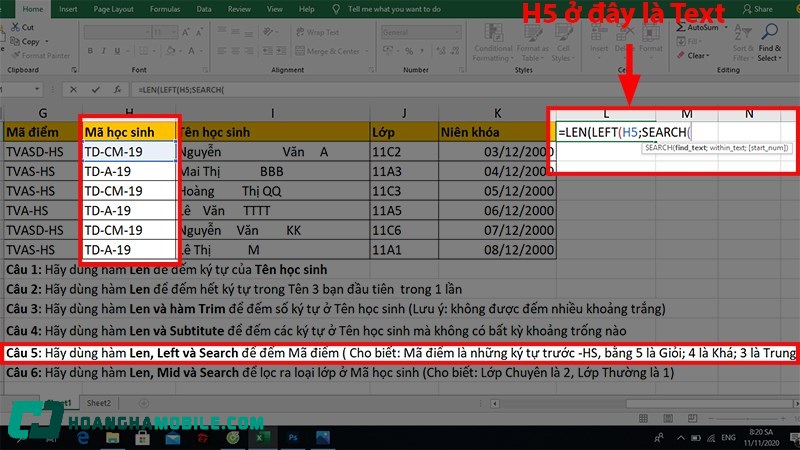Toggle Wrap Text in Alignment group

pos(323,32)
